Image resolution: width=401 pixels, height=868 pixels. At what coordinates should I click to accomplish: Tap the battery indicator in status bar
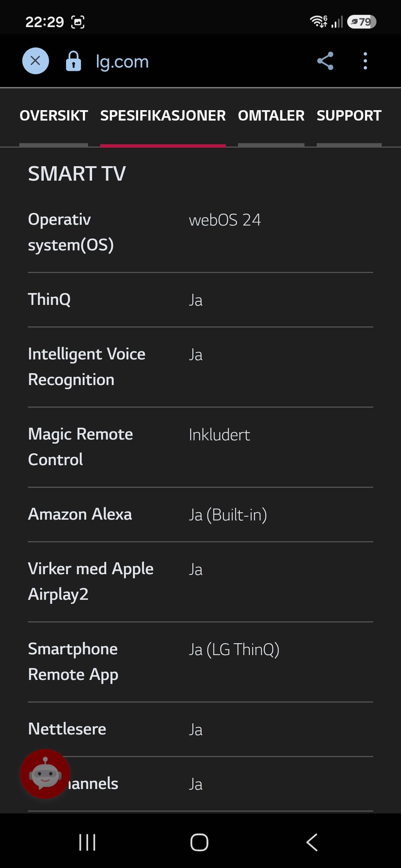point(362,22)
